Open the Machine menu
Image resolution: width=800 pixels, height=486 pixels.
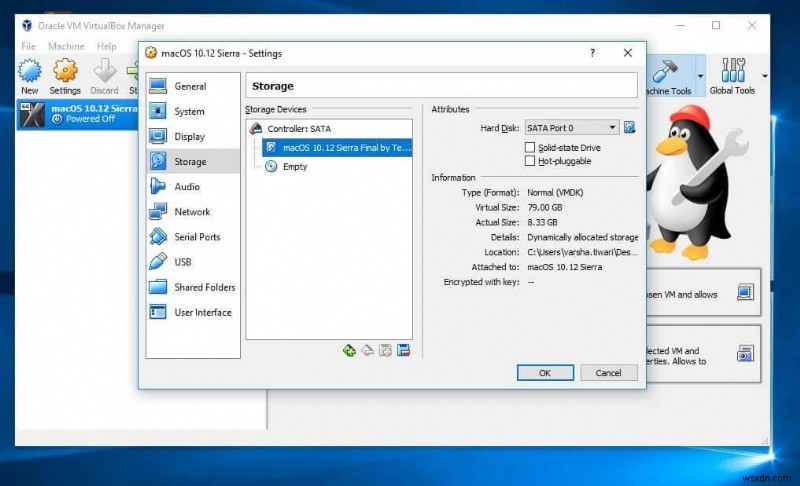[66, 46]
